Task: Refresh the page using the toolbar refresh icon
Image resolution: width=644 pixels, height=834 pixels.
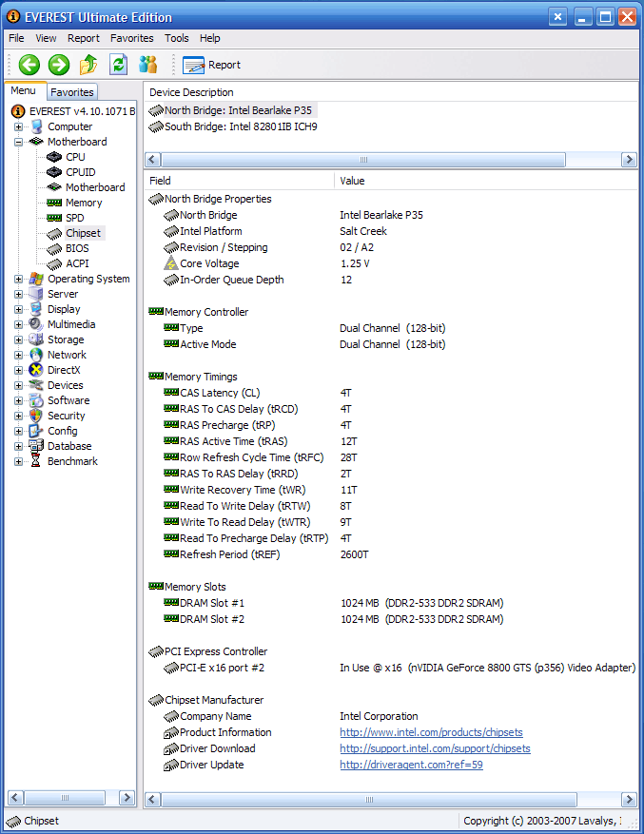Action: pos(118,65)
